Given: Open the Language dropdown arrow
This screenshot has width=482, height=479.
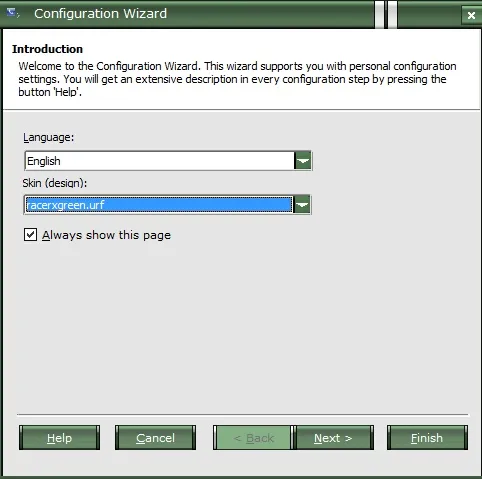Looking at the screenshot, I should (x=303, y=161).
